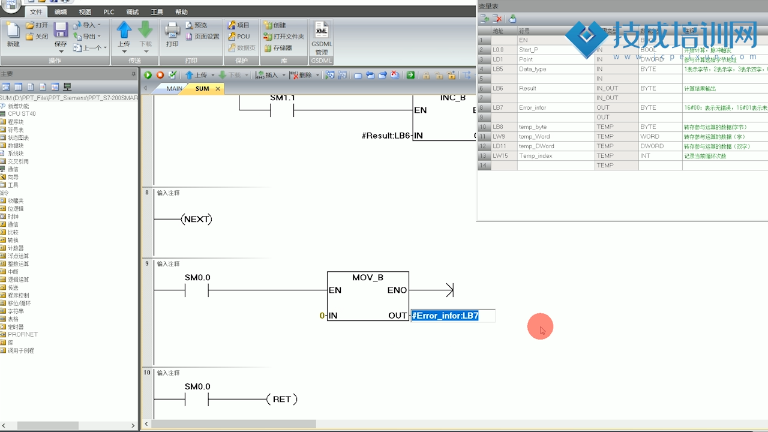This screenshot has width=768, height=432.
Task: Click the MOV_B instruction box
Action: 368,296
